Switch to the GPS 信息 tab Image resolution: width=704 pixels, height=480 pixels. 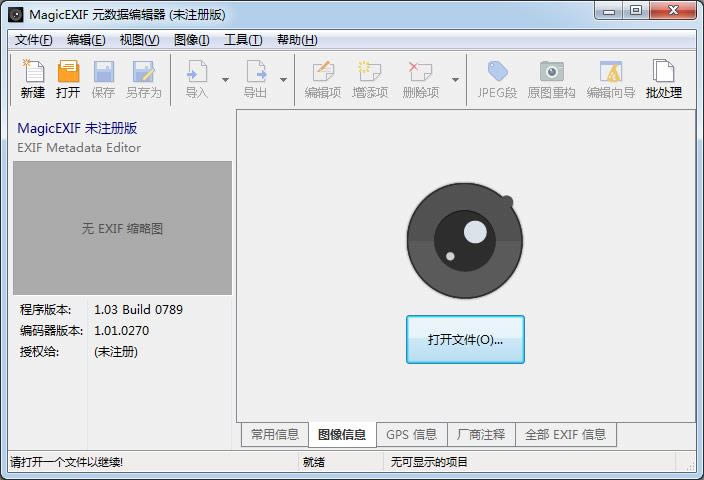click(412, 434)
